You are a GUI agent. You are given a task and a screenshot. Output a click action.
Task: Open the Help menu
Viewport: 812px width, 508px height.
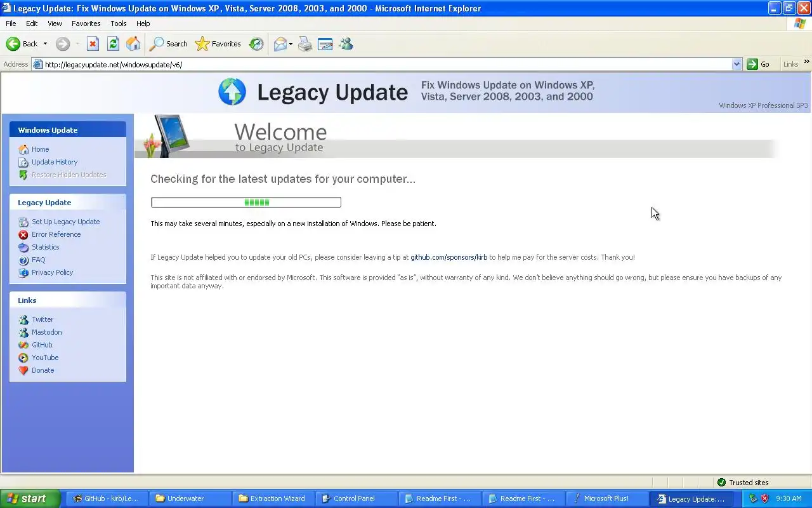(143, 23)
